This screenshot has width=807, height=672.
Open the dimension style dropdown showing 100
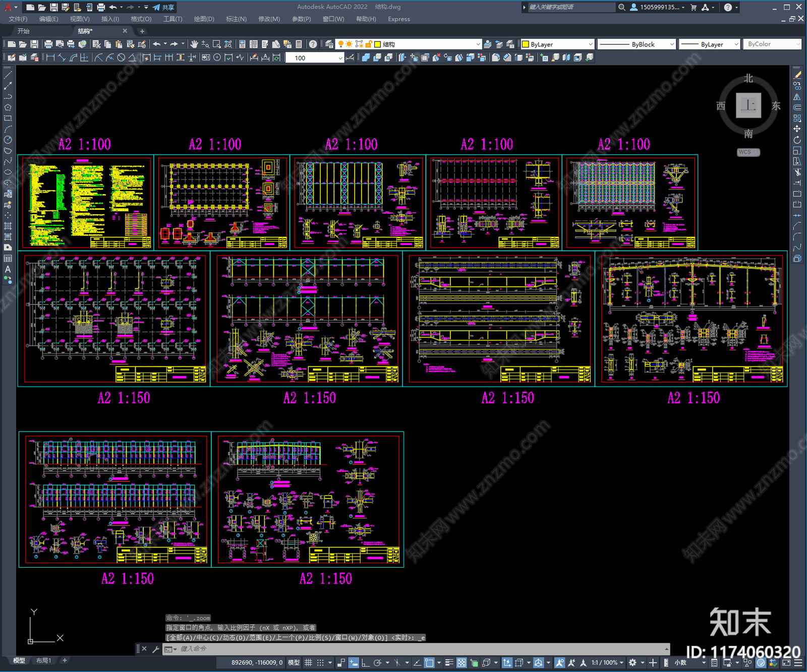coord(315,57)
